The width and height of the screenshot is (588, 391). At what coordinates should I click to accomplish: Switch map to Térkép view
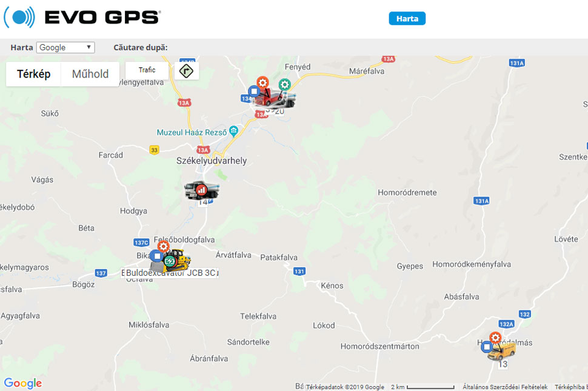coord(33,74)
